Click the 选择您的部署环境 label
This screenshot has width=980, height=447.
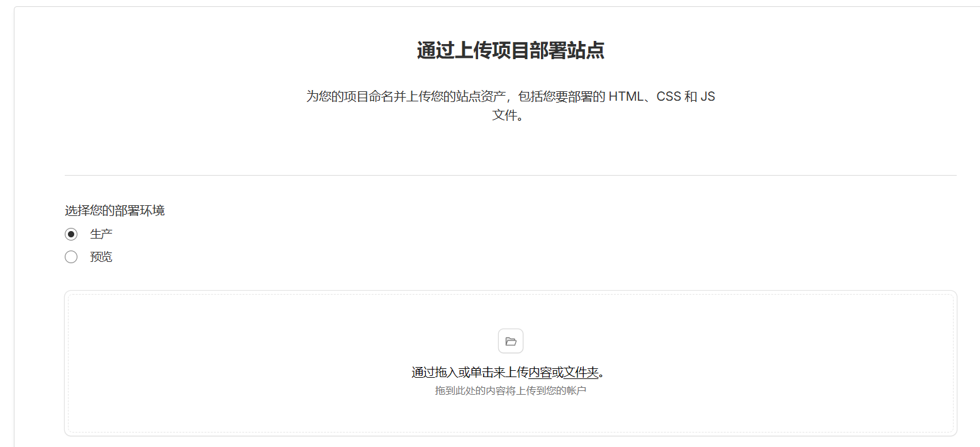[x=114, y=210]
